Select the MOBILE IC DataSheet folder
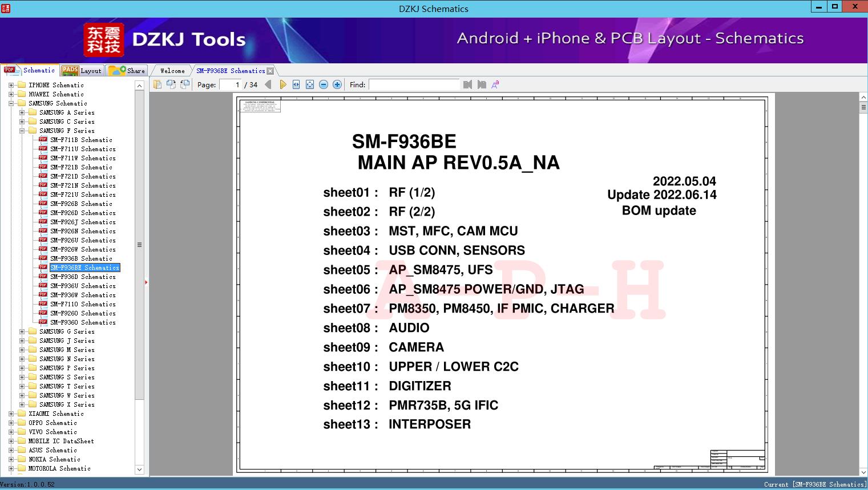This screenshot has height=490, width=868. (x=61, y=441)
